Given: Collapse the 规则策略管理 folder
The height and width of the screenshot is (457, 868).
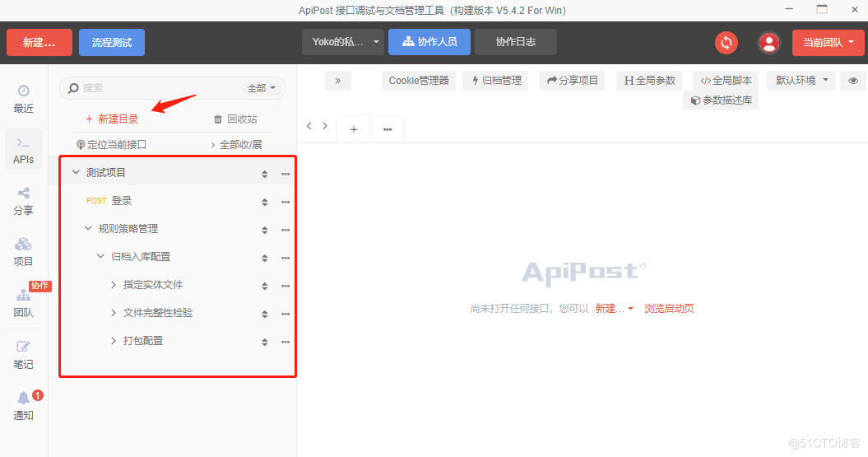Looking at the screenshot, I should [x=88, y=228].
